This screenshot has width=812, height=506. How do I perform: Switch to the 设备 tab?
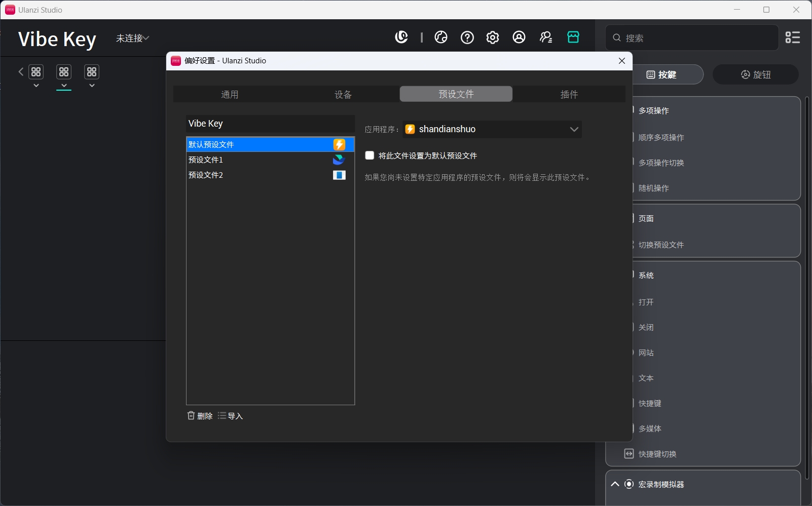343,94
